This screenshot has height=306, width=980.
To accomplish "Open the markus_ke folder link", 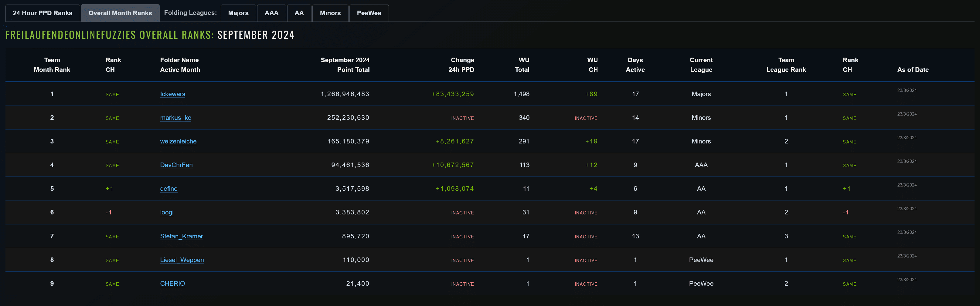I will [176, 117].
